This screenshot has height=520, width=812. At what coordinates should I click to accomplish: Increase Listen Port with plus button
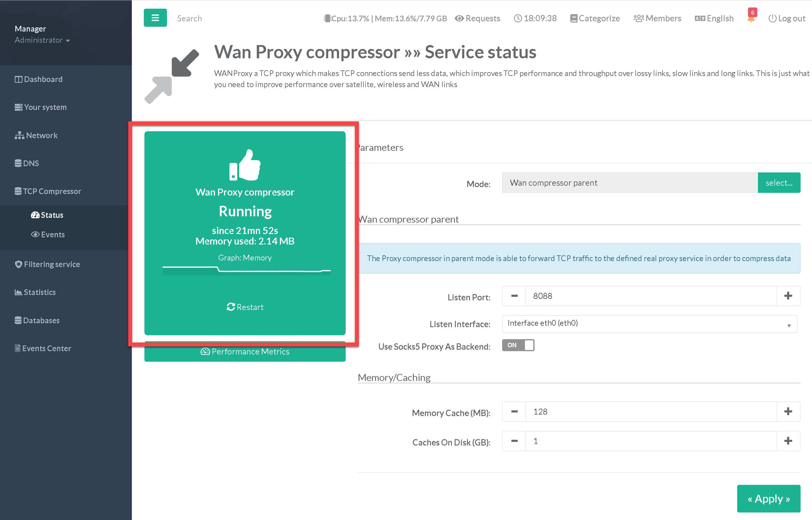coord(788,296)
